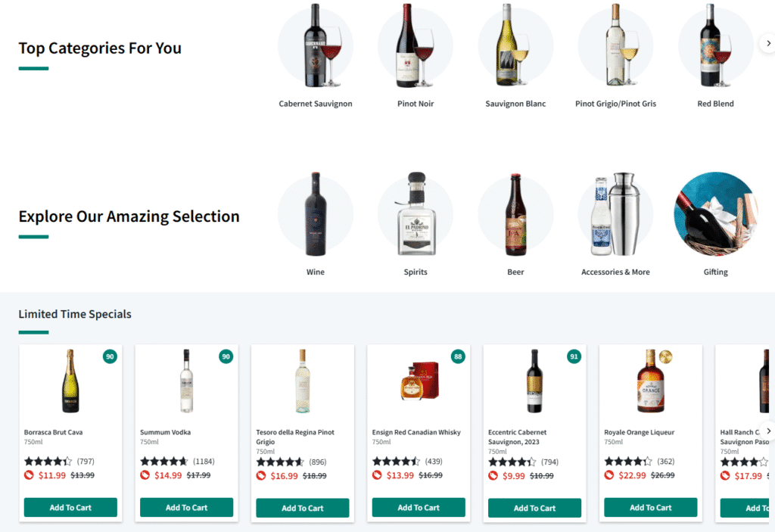Select the Pinot Noir category icon
Viewport: 775px width, 532px height.
416,46
